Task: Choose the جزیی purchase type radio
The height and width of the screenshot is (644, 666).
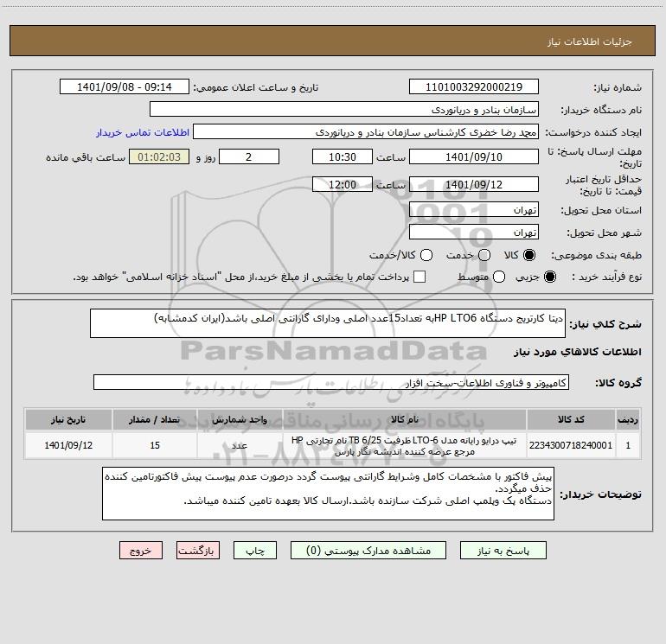Action: pyautogui.click(x=549, y=277)
